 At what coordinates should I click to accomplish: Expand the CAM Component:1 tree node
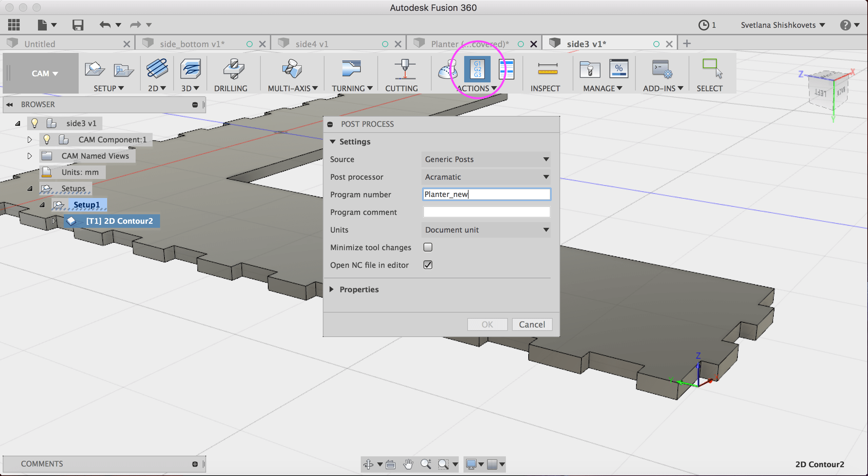click(x=29, y=140)
